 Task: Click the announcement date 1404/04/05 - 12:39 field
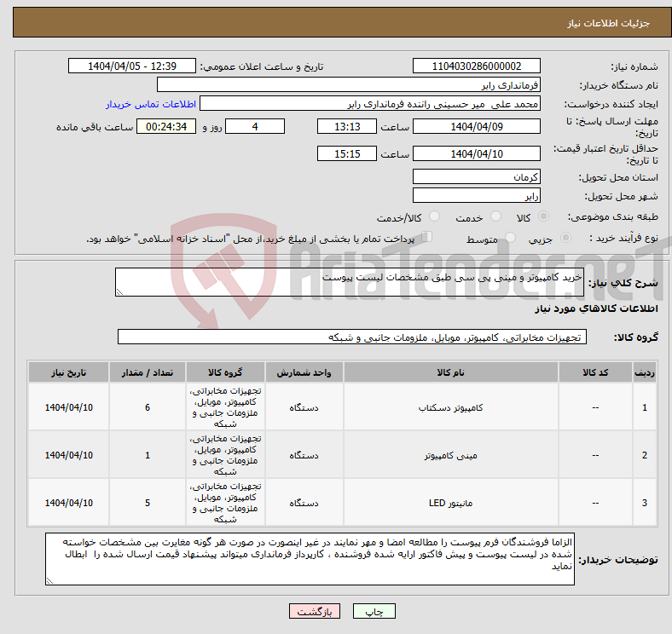click(x=132, y=66)
